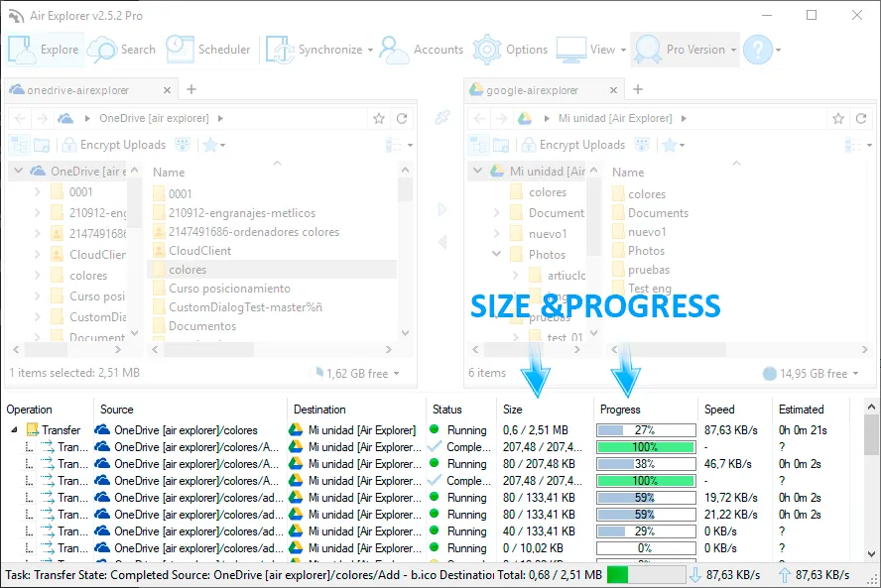The image size is (881, 588).
Task: Open the Search tool
Action: coord(122,50)
